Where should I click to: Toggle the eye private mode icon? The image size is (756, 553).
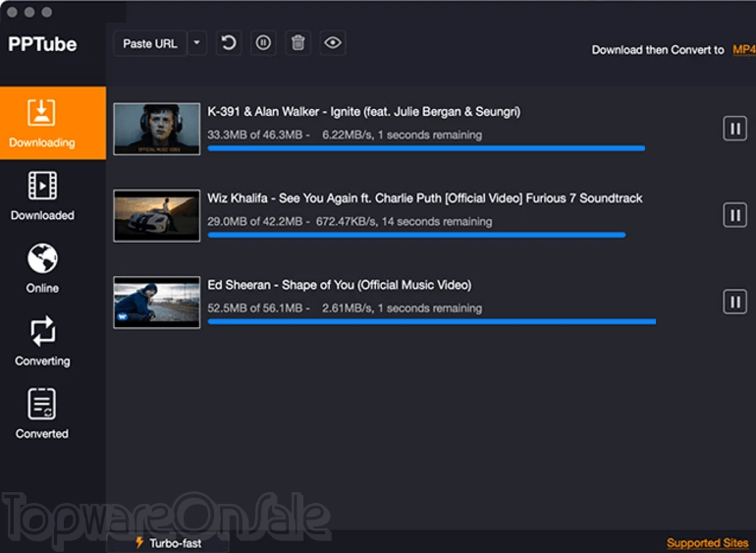[333, 43]
